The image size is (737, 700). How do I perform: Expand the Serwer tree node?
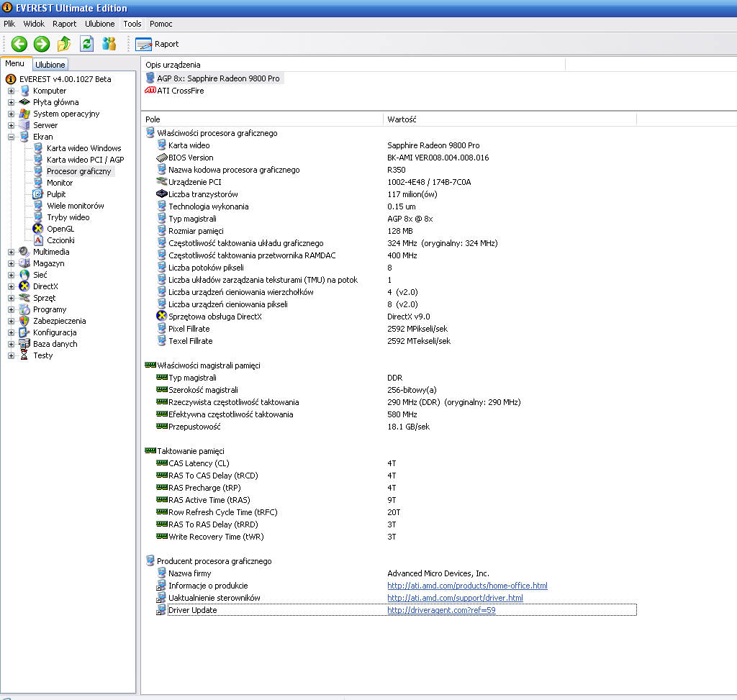pos(12,125)
